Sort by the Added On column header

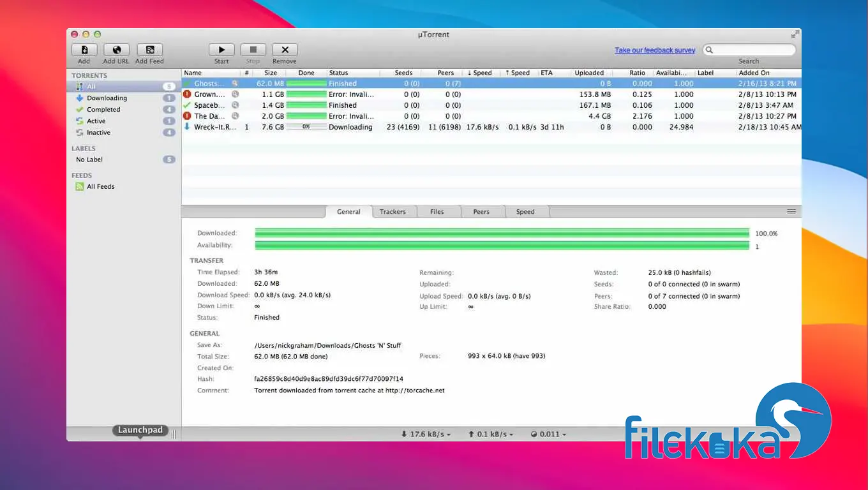point(768,73)
